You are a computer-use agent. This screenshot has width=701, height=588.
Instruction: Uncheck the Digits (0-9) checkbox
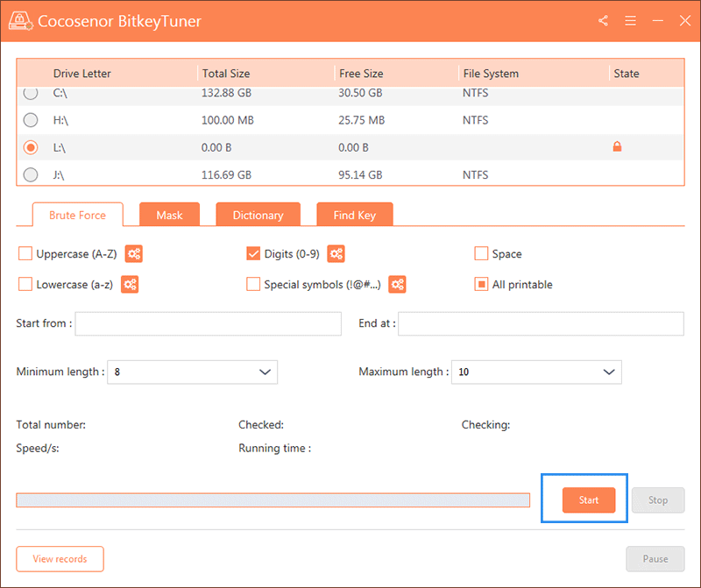253,253
